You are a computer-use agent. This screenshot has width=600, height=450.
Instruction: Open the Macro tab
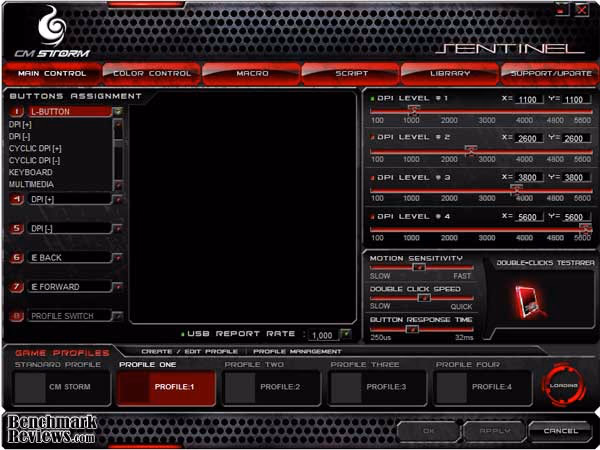pyautogui.click(x=251, y=73)
